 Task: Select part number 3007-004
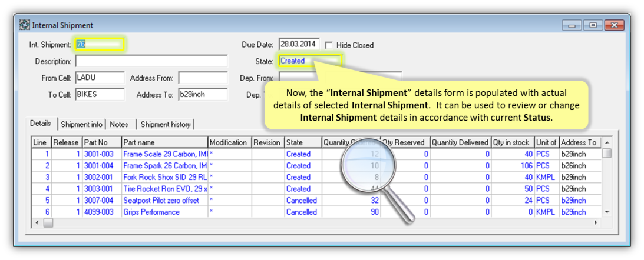coord(102,201)
